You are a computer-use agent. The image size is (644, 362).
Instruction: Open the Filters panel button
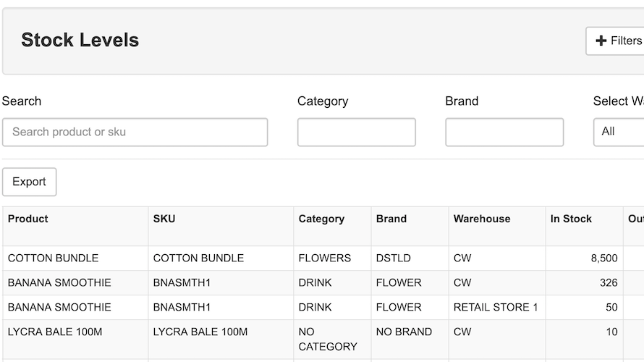tap(617, 41)
